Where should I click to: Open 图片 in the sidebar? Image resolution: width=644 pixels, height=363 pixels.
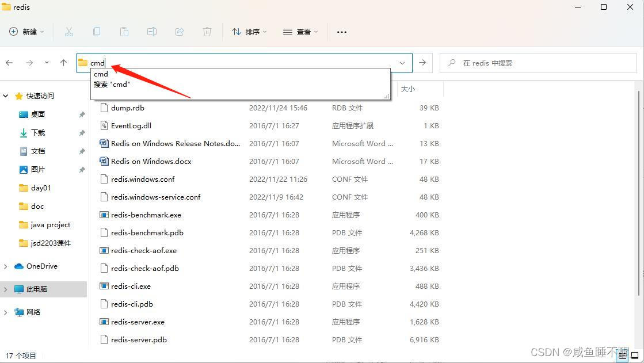tap(38, 169)
